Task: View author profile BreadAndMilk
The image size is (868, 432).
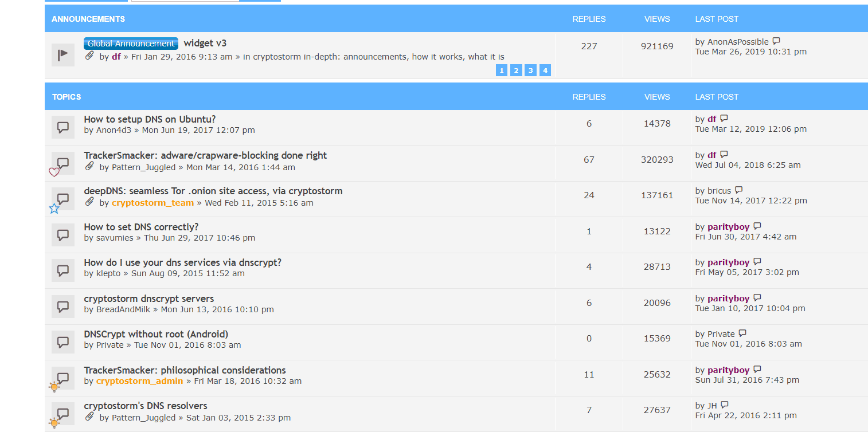Action: pyautogui.click(x=123, y=309)
